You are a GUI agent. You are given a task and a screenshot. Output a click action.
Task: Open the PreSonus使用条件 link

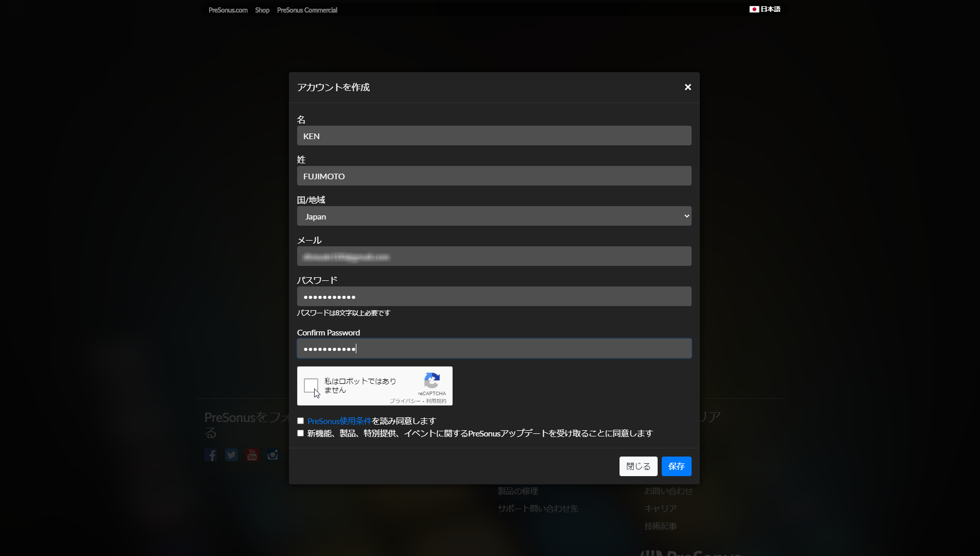coord(339,421)
